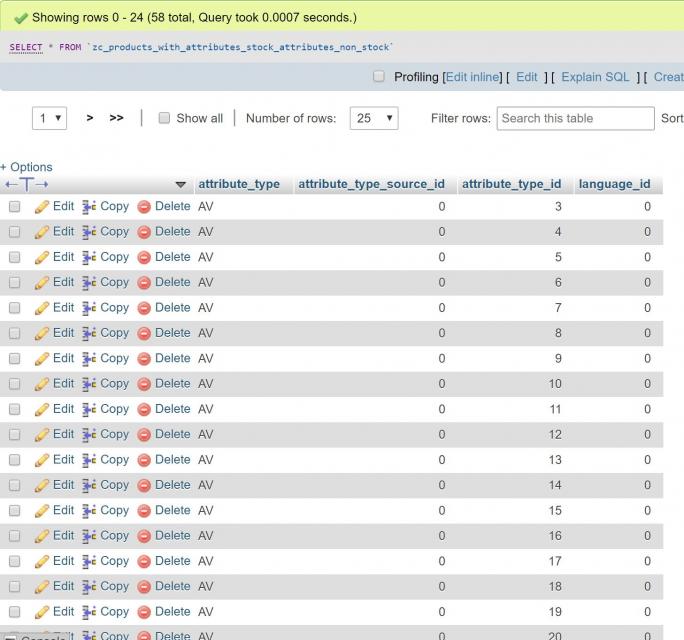Click the Explain SQL link
Viewport: 684px width, 640px height.
595,77
